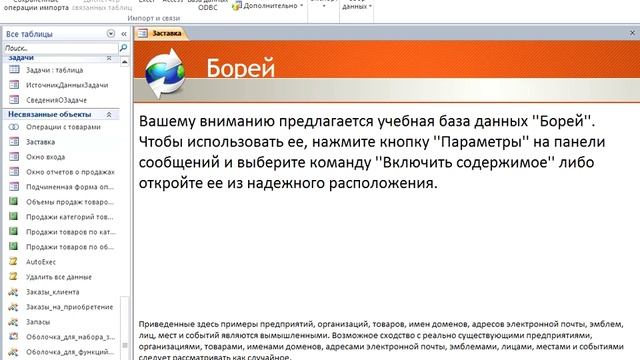640x360 pixels.
Task: Click the module icon beside 'Заказы_на_приобретение'
Action: (x=13, y=307)
